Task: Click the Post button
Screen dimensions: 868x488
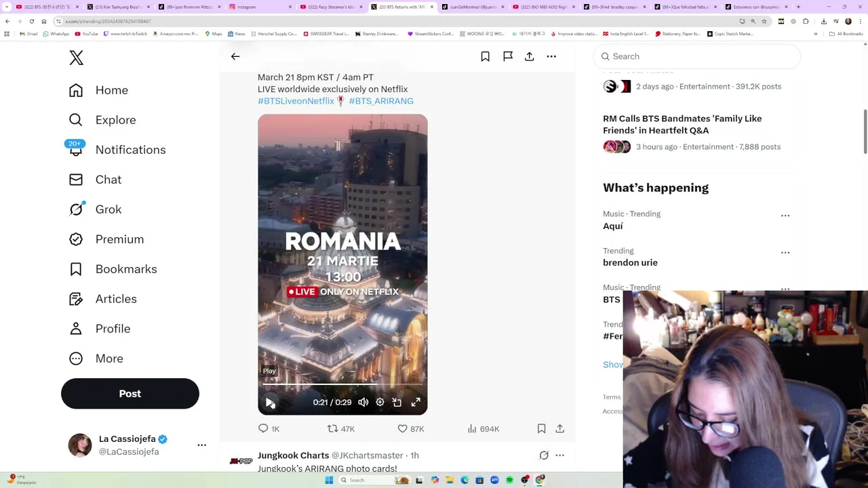Action: [130, 394]
